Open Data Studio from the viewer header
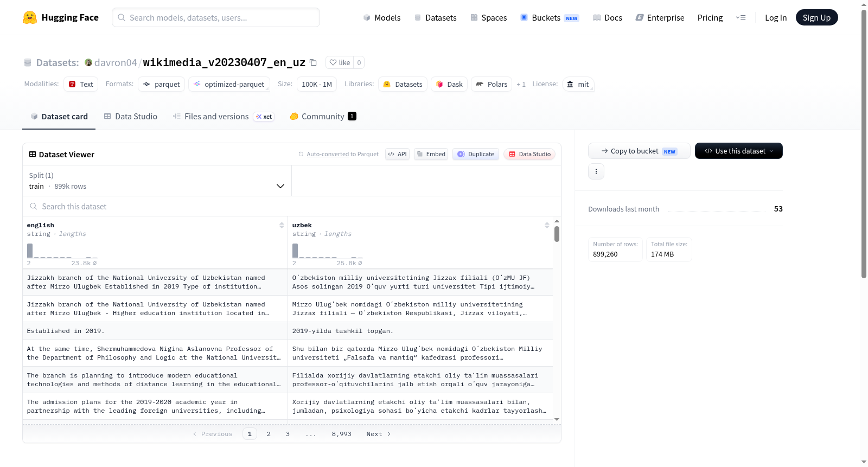This screenshot has width=868, height=467. [x=529, y=154]
